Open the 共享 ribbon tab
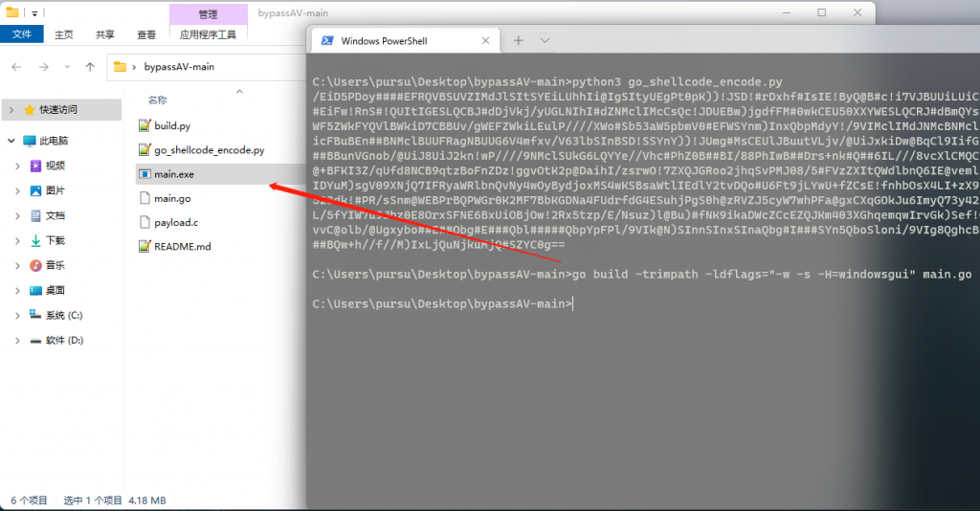980x511 pixels. click(x=105, y=34)
